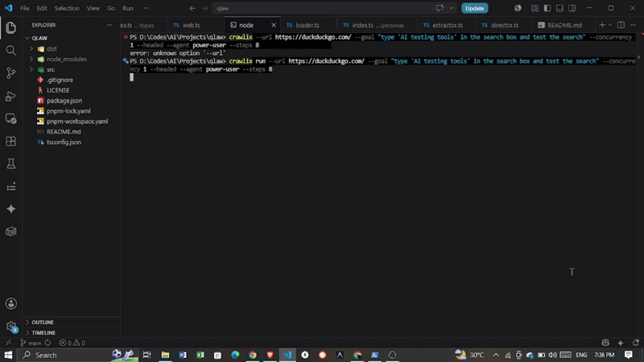Click the Windows taskbar Search box
Screen dimensions: 644x362
pyautogui.click(x=78, y=355)
